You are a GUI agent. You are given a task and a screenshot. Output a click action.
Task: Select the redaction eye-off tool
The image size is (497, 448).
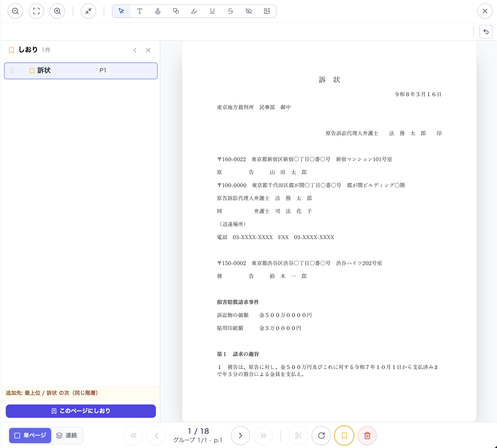[249, 11]
